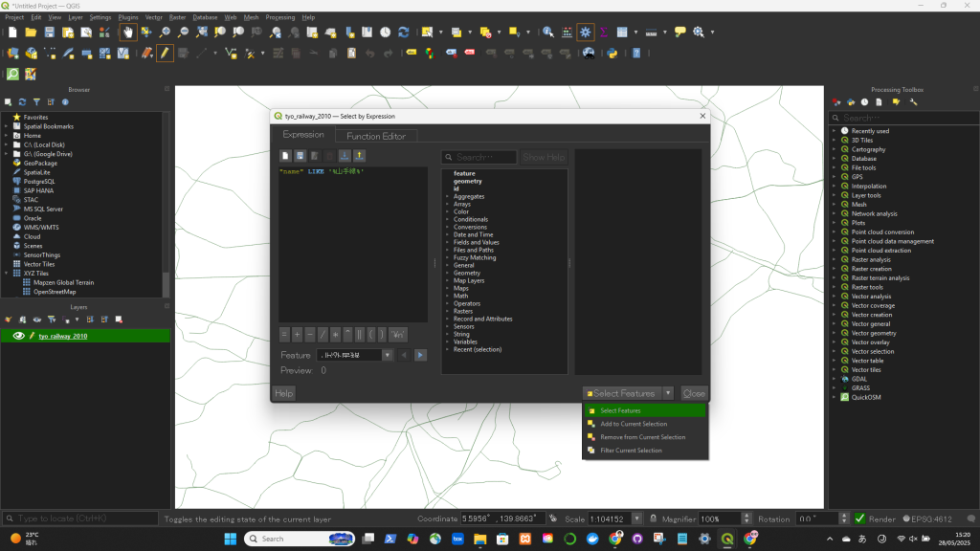Open the Processing menu in the menu bar
This screenshot has width=980, height=551.
[280, 17]
